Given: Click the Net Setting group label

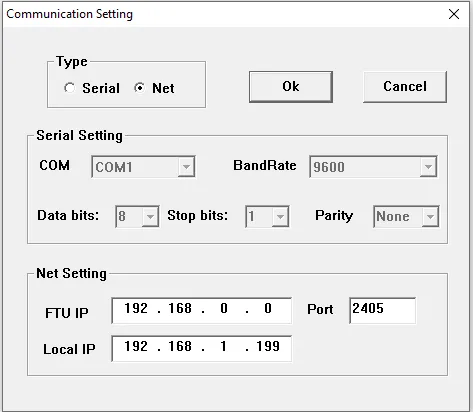Looking at the screenshot, I should tap(71, 273).
